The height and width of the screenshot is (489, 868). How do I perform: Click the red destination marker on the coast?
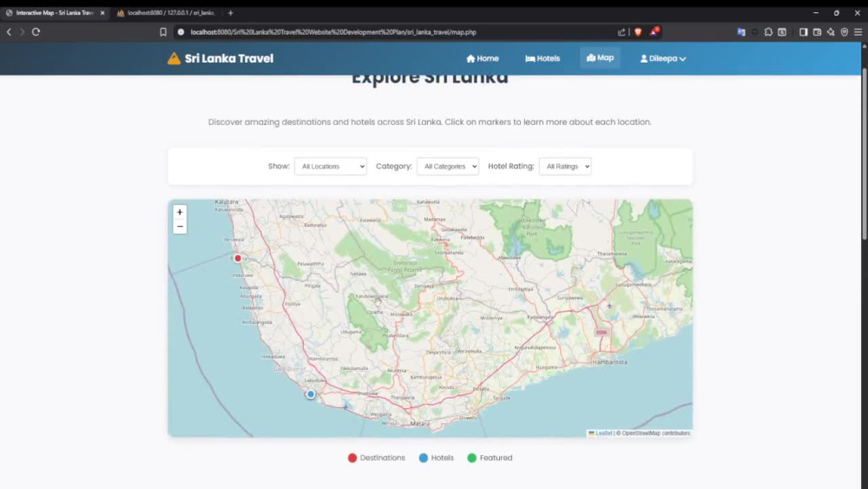(x=238, y=258)
